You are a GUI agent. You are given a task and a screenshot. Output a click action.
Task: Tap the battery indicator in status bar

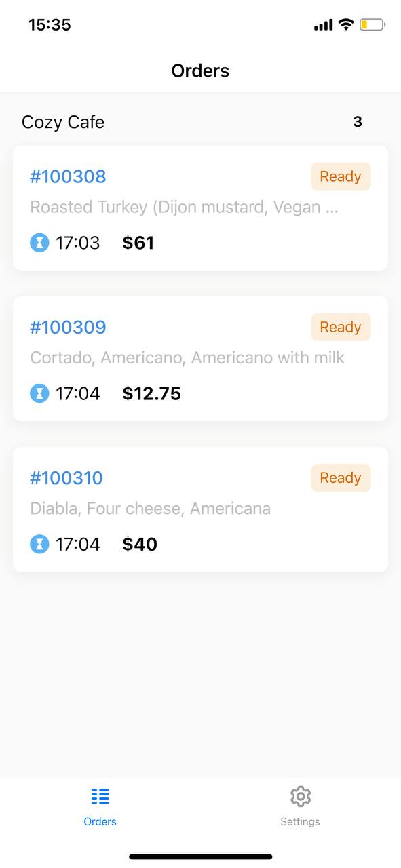372,25
